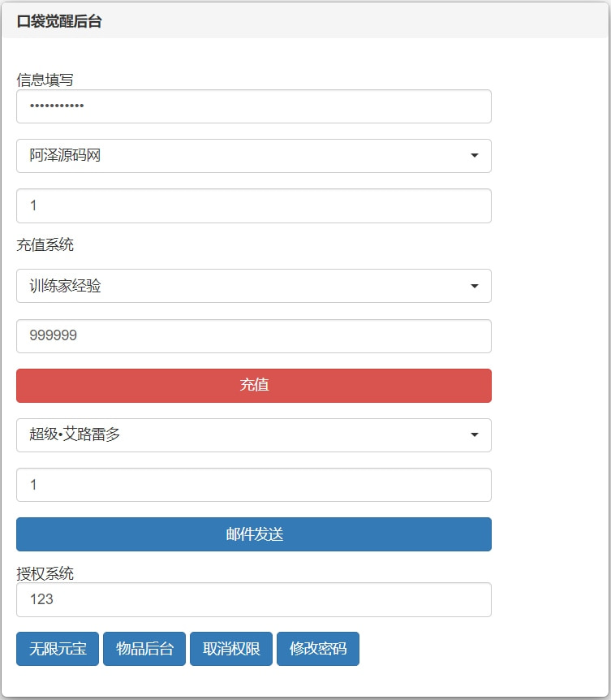
Task: Click the dropdown caret beside 阿泽源码网
Action: click(474, 156)
